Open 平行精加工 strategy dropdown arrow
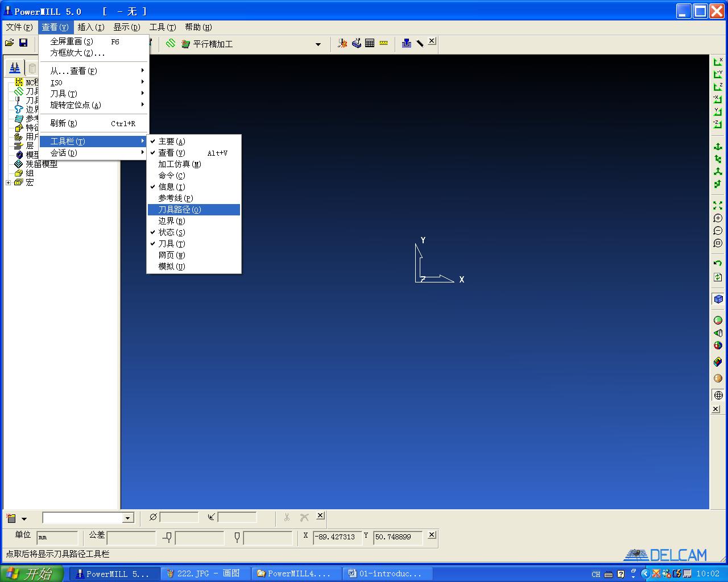 coord(318,44)
